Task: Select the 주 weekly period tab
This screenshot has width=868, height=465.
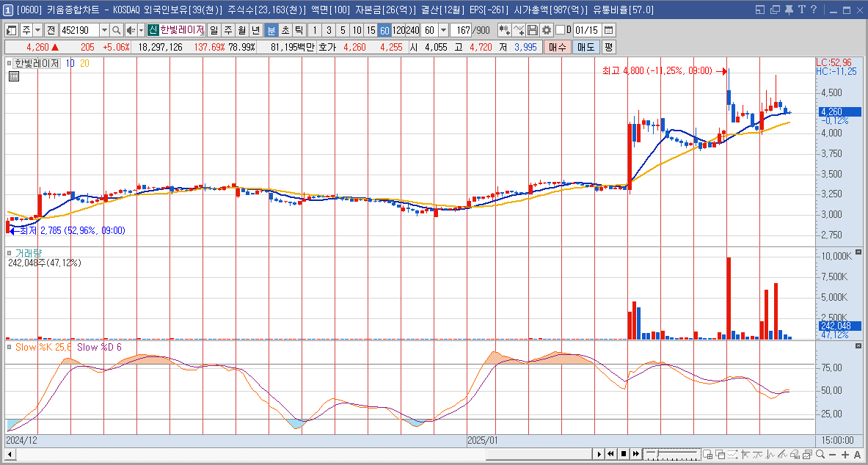Action: pyautogui.click(x=227, y=30)
